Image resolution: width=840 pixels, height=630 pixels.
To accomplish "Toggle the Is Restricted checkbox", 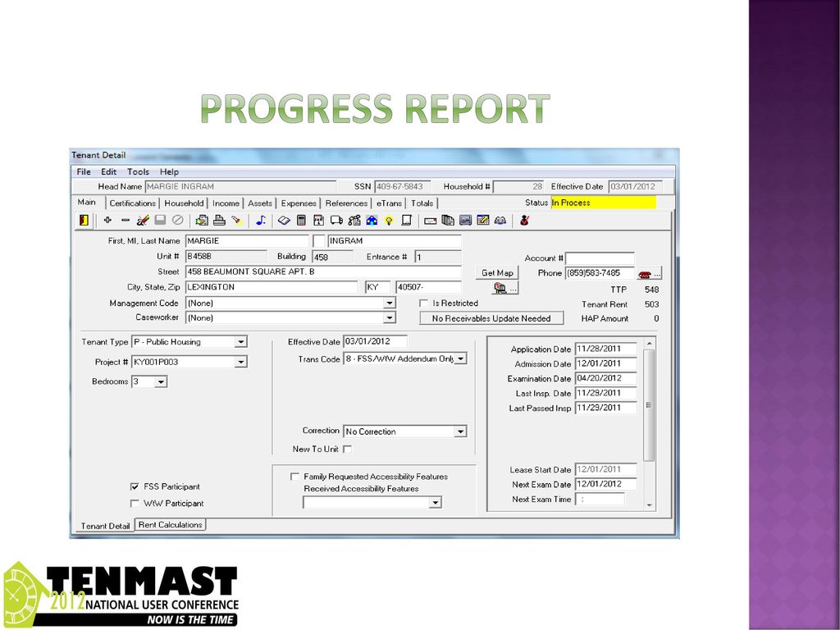I will point(424,304).
